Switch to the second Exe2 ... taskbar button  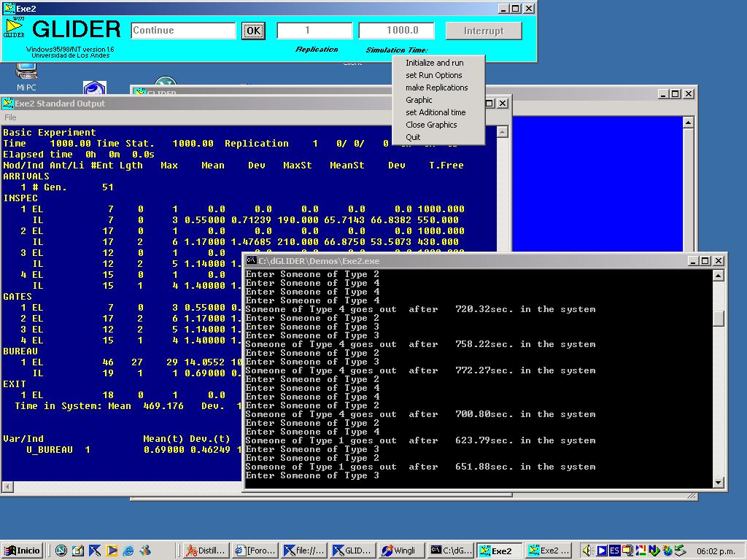(549, 551)
